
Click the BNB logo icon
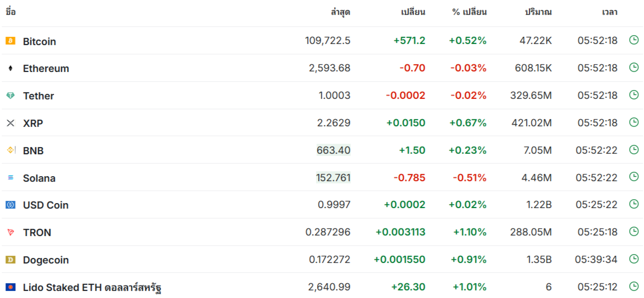click(10, 150)
